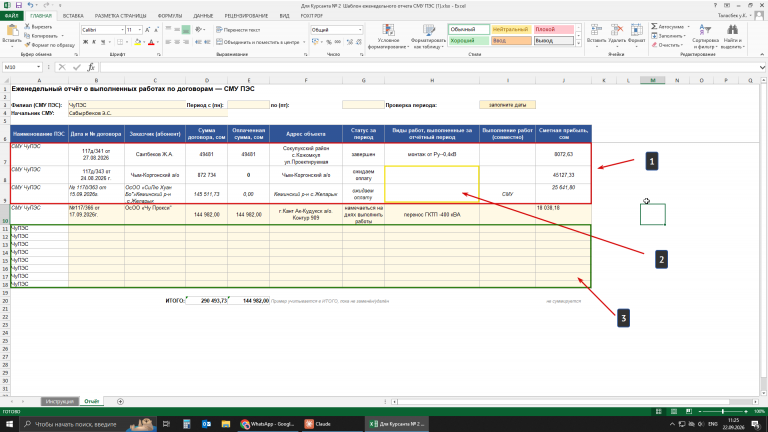Click the text orientation icon

pos(198,30)
